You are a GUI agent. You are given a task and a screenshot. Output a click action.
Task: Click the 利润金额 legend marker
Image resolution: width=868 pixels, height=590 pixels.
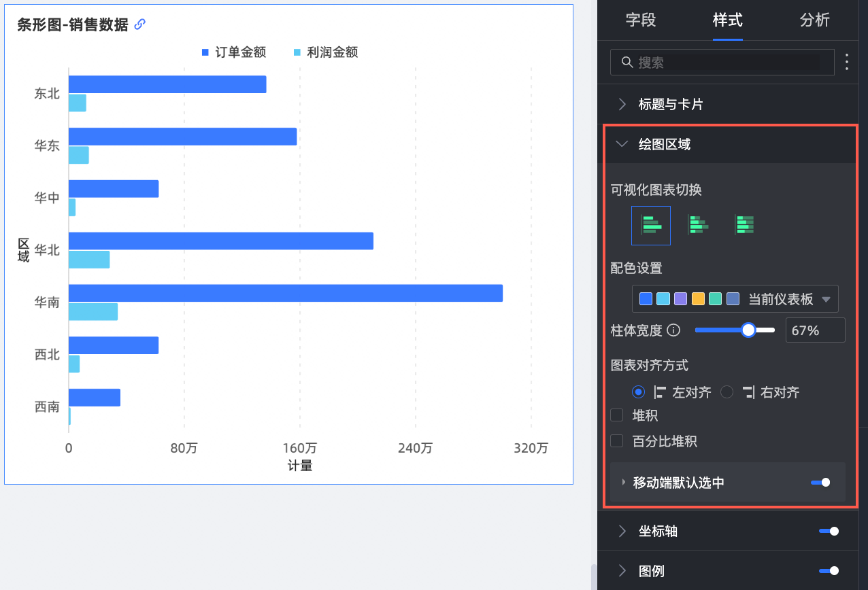coord(297,52)
